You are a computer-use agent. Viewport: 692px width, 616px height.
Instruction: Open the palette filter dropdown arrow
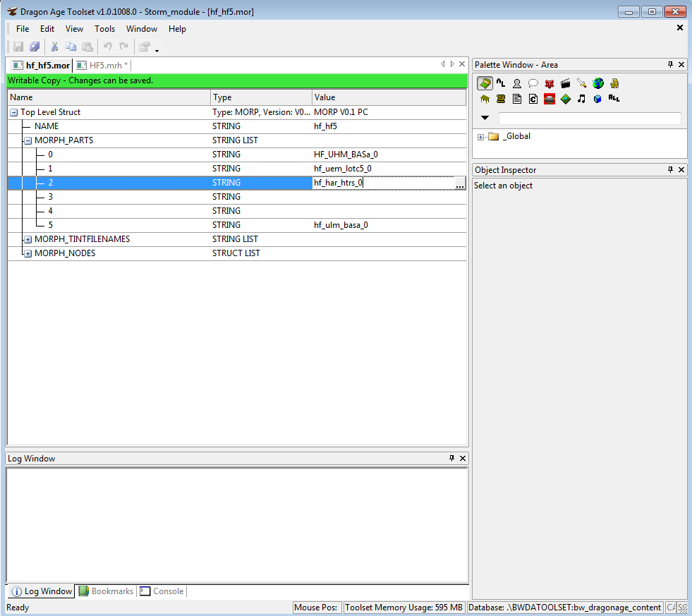coord(485,118)
